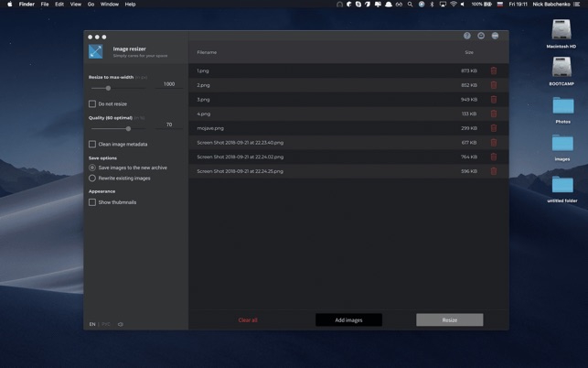Select the untitled folder on desktop

tap(562, 184)
